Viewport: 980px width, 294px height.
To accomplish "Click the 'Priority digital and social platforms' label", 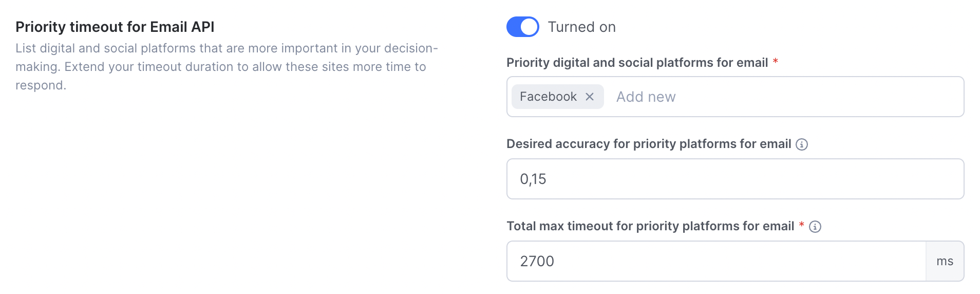I will (637, 63).
